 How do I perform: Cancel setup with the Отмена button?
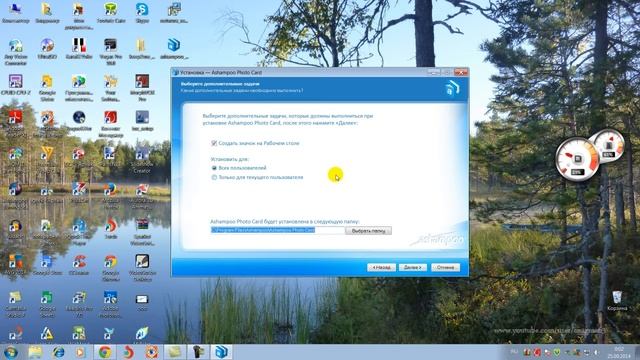pos(445,267)
